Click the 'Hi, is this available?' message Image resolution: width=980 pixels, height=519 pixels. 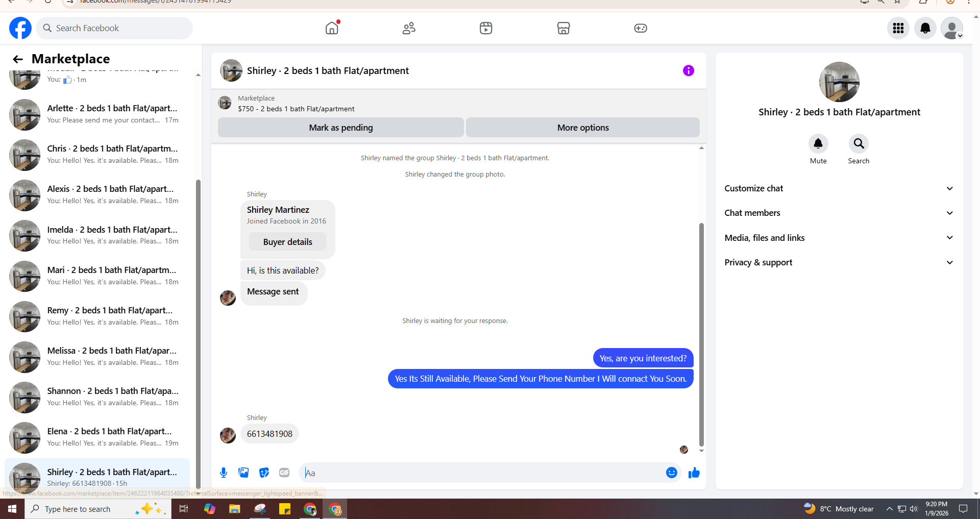[x=283, y=270]
